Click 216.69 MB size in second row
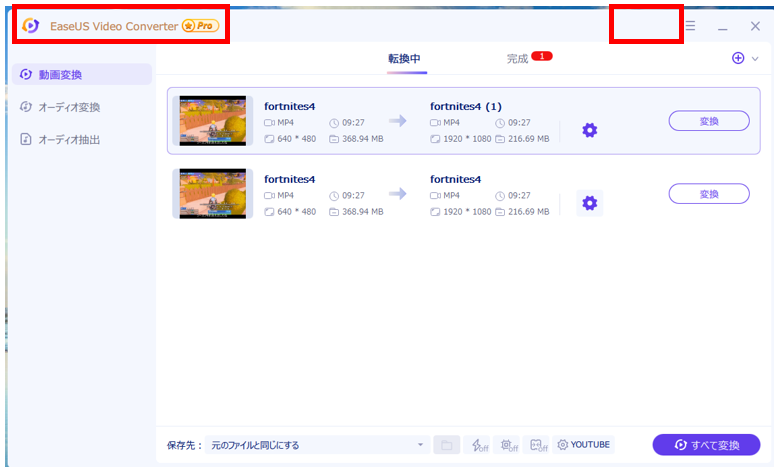 (528, 212)
